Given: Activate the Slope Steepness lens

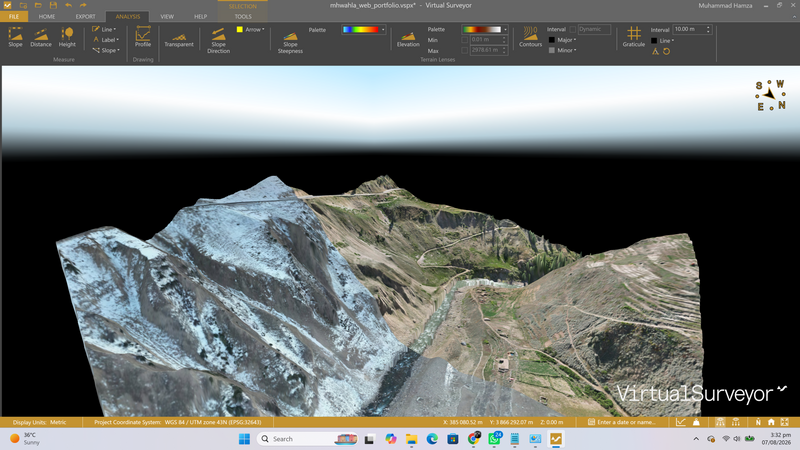Looking at the screenshot, I should [x=290, y=43].
